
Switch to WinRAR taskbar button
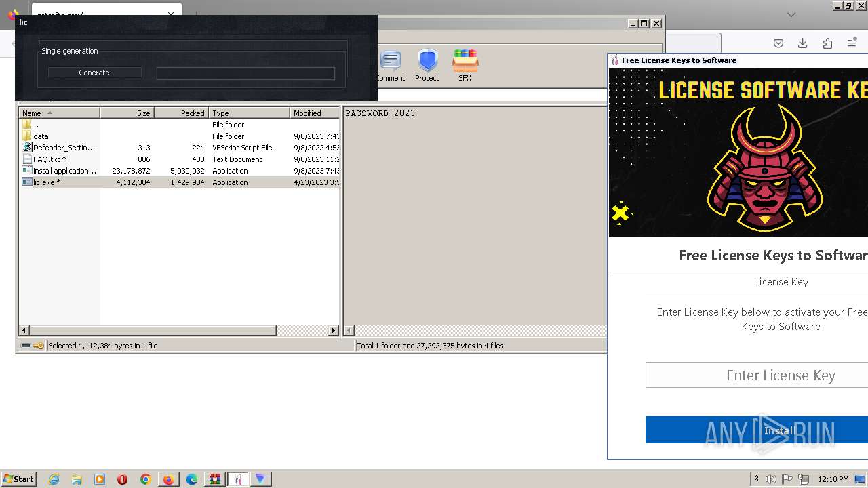[215, 479]
